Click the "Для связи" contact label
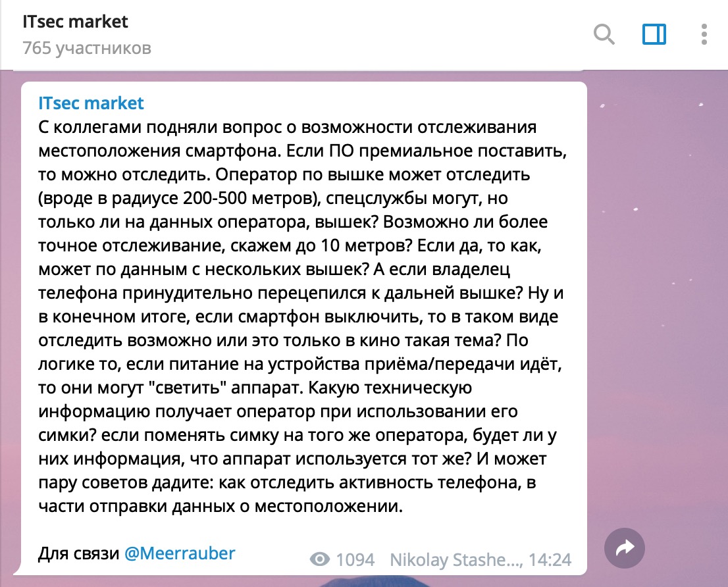Viewport: 728px width, 587px height. [80, 553]
